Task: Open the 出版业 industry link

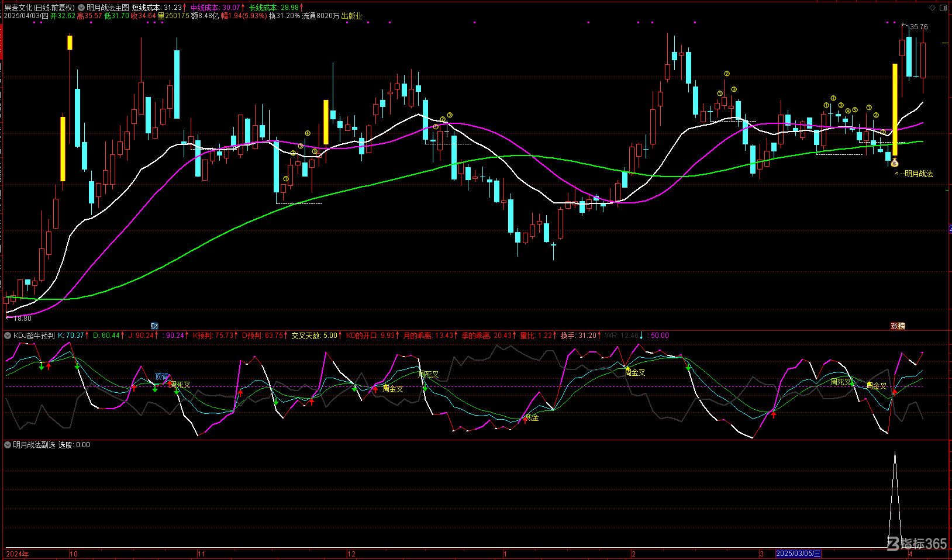Action: click(351, 16)
